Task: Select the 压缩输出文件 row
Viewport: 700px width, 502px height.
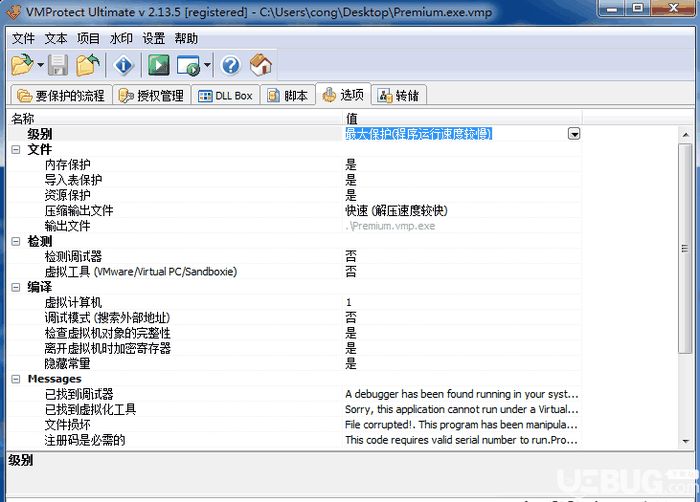Action: point(295,210)
